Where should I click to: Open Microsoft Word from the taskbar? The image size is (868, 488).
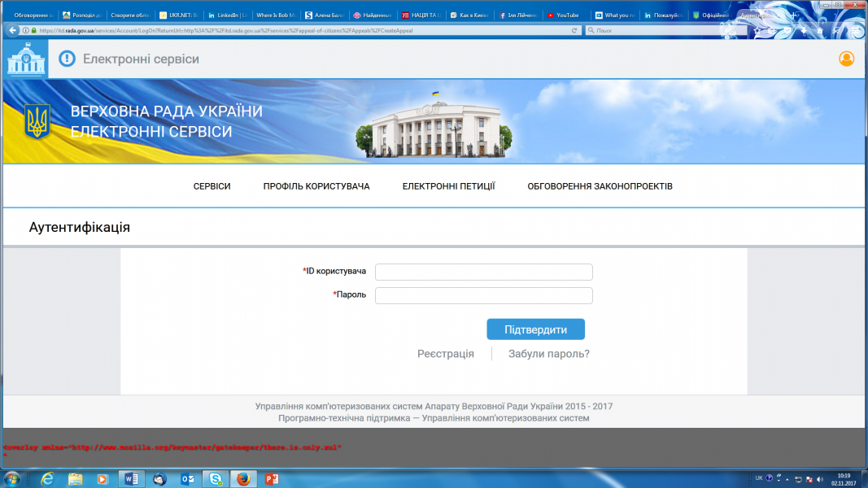click(130, 478)
